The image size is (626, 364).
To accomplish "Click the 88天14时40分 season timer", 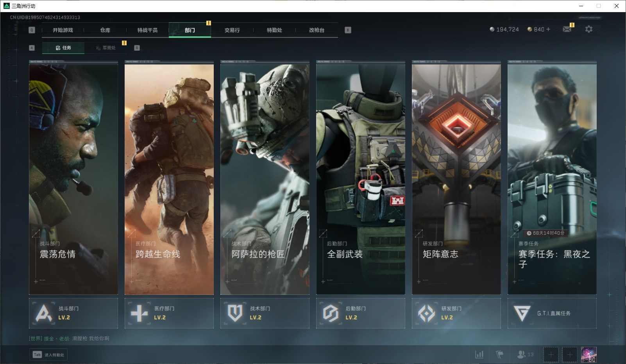I will (546, 233).
